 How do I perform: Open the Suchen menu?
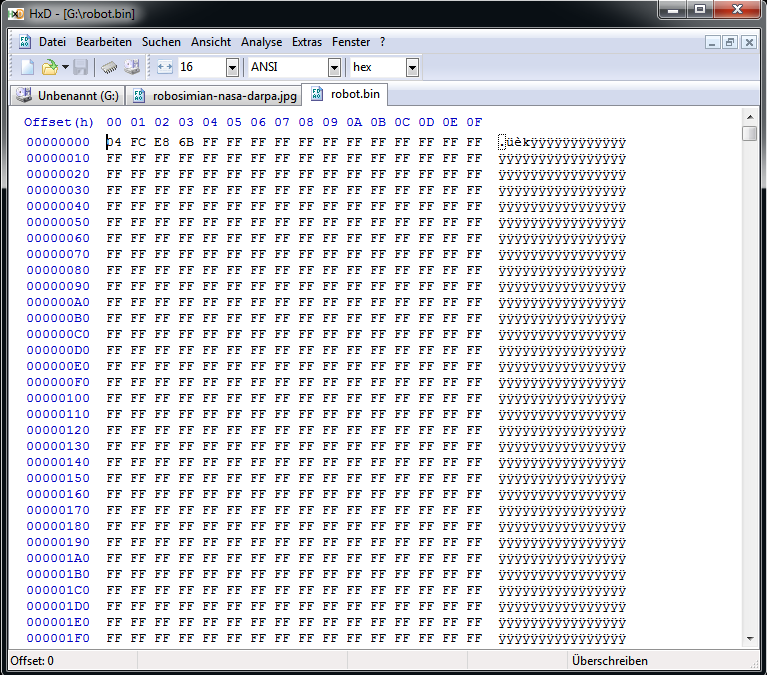161,42
